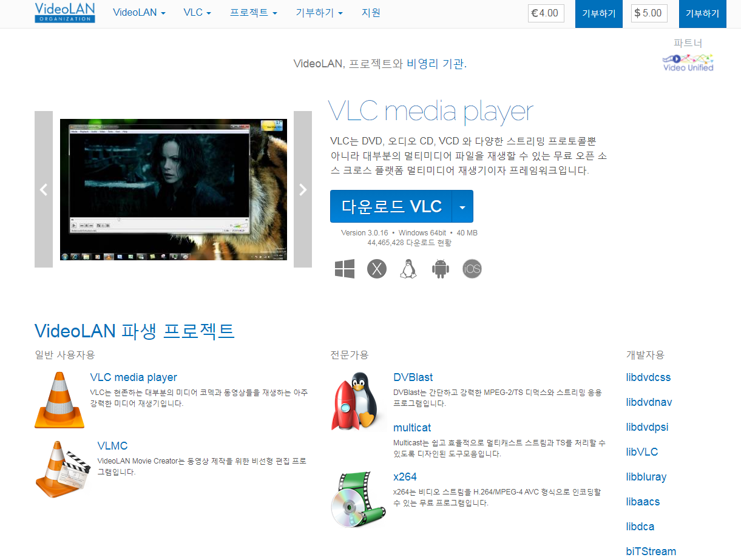Open the libVLC developer link
The height and width of the screenshot is (560, 741).
coord(642,452)
